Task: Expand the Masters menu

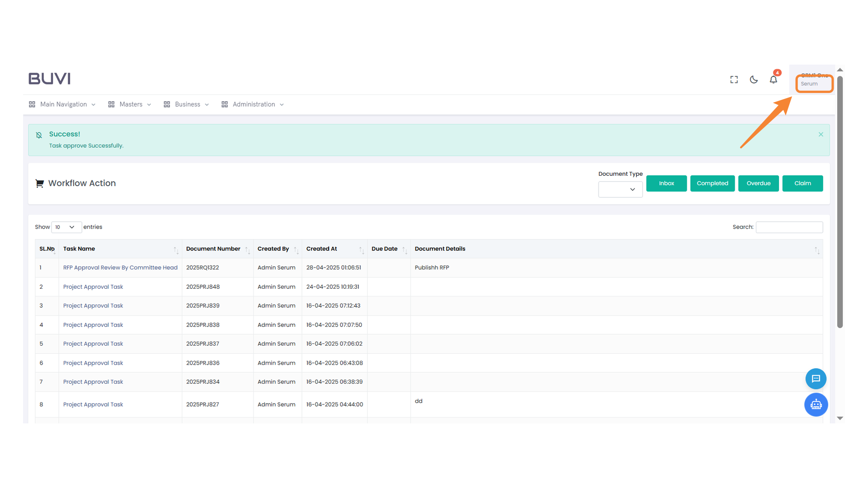Action: click(130, 104)
